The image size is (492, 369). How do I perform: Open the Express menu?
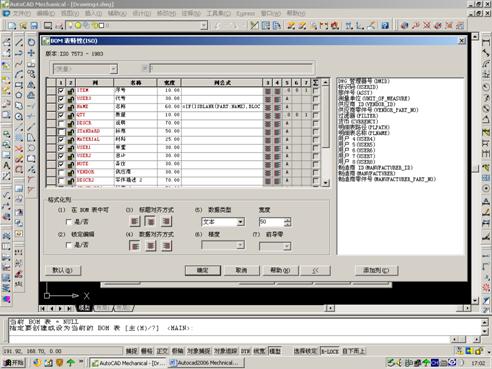(245, 14)
